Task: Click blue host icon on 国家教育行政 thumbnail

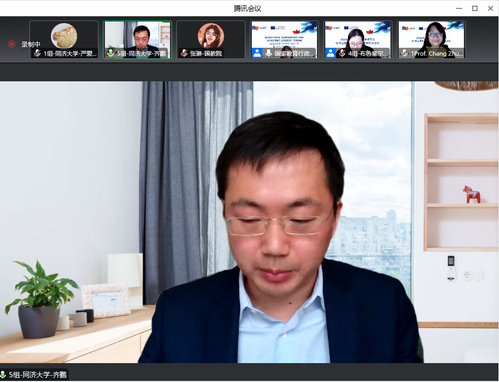Action: tap(257, 53)
